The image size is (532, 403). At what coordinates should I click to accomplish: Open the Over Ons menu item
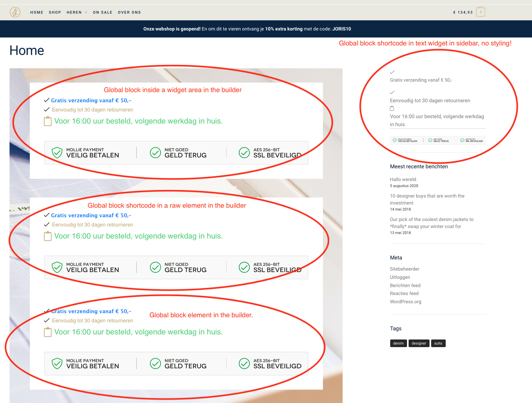(129, 12)
